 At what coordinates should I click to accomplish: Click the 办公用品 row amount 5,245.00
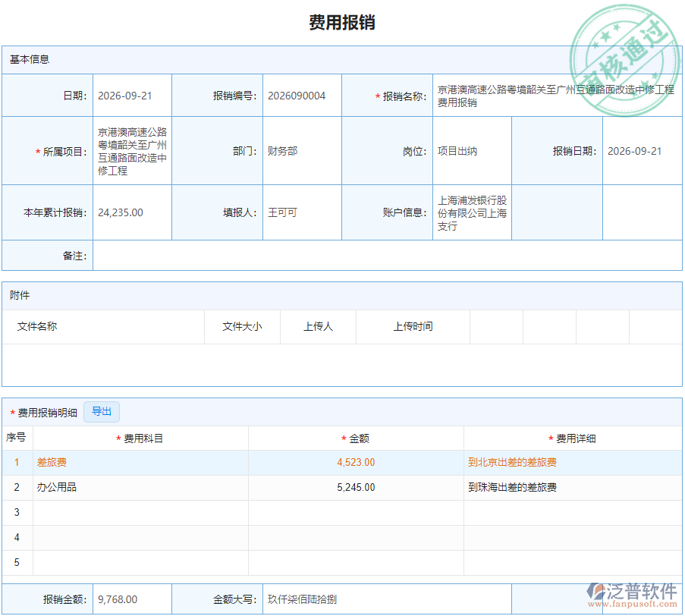point(355,488)
